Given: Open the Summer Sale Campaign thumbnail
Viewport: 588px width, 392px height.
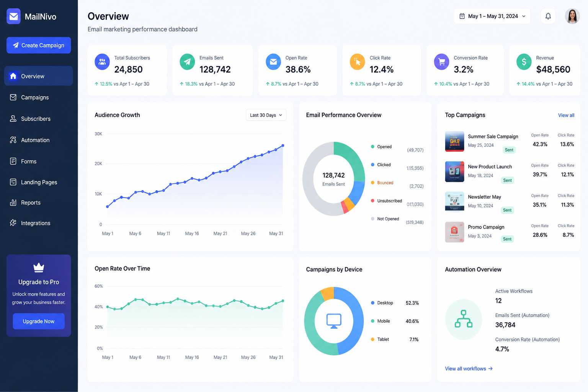Looking at the screenshot, I should 455,141.
